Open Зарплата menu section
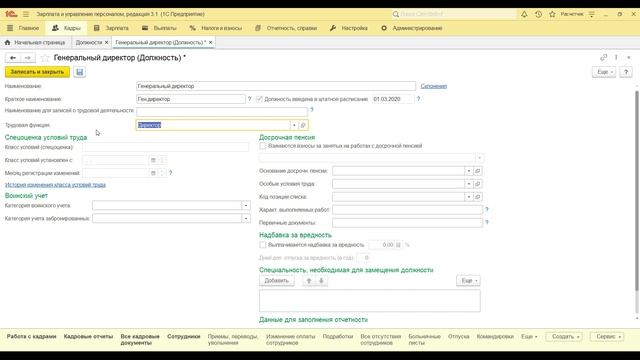640x360 pixels. [x=111, y=28]
